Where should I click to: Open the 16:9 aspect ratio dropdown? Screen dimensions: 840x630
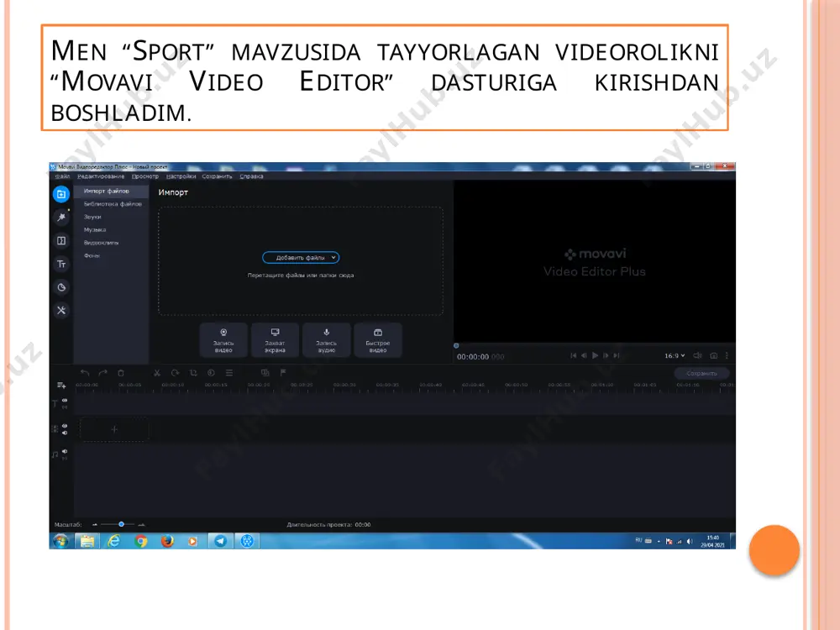[x=675, y=355]
